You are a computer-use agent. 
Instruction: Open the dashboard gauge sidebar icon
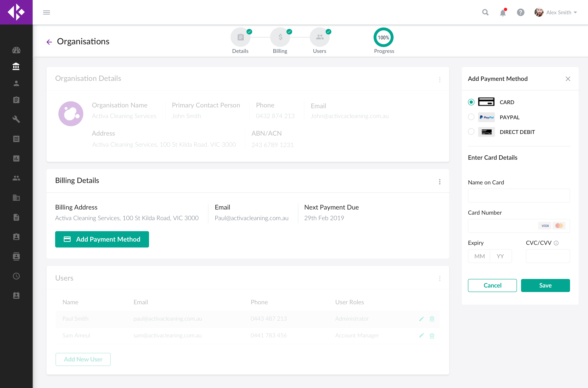pos(16,50)
